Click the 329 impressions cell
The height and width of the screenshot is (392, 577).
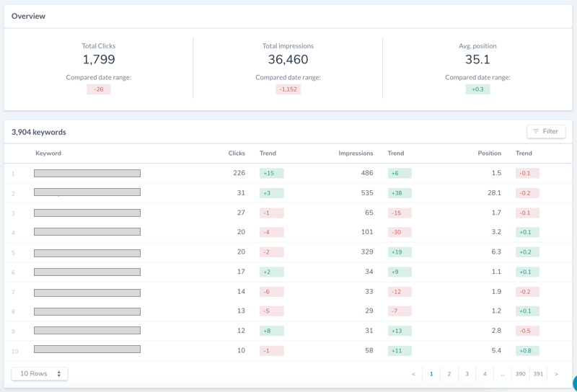(367, 251)
